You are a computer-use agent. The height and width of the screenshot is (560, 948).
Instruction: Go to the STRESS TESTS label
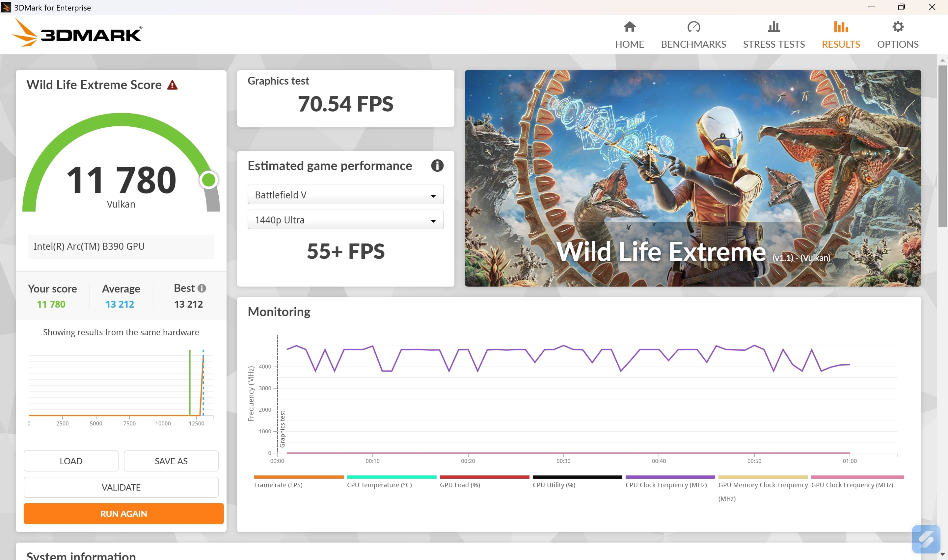click(773, 44)
